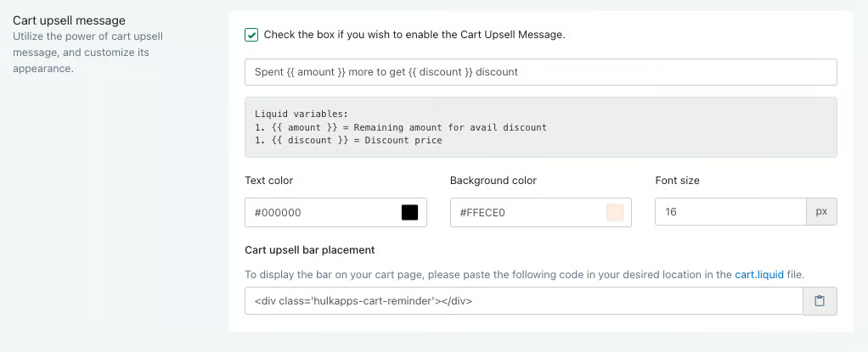
Task: Click the discount variable line in Liquid variables
Action: pyautogui.click(x=348, y=140)
